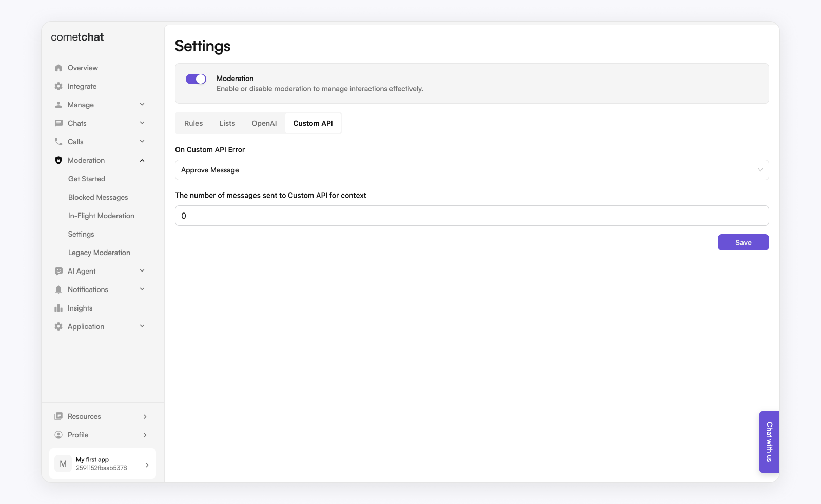This screenshot has width=821, height=504.
Task: Click the Moderation shield icon
Action: point(58,160)
